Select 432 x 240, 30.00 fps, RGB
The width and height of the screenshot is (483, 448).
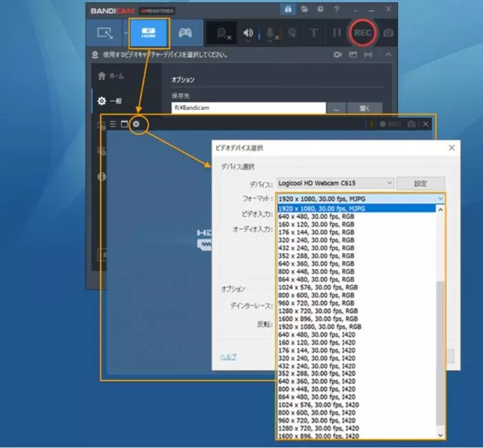click(357, 248)
